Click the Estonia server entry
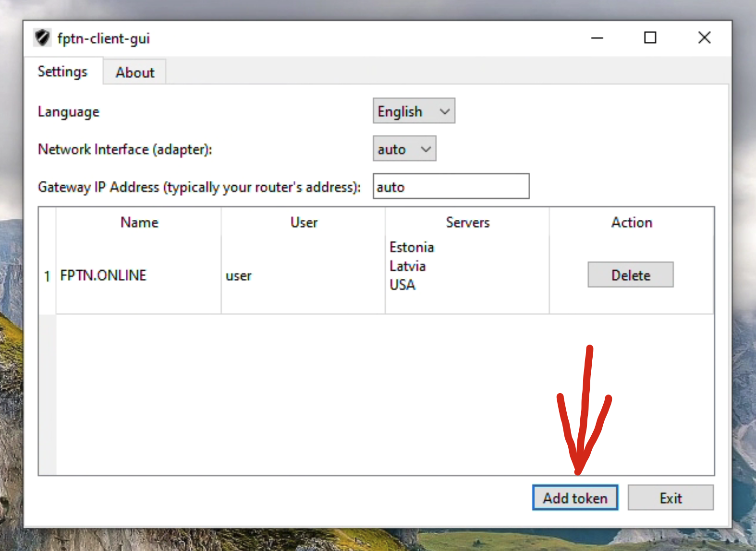The image size is (756, 551). (x=412, y=247)
